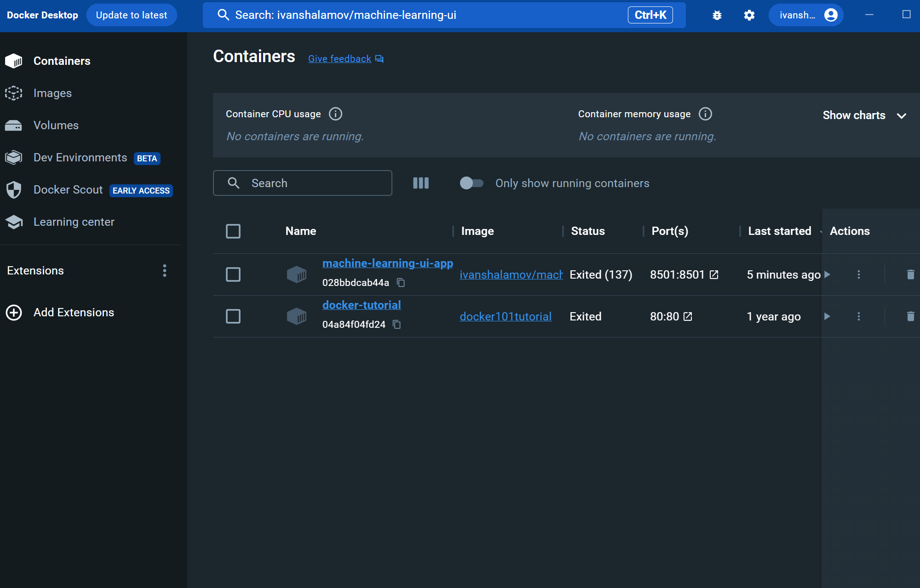Open docker101tutorial image link
The width and height of the screenshot is (920, 588).
pos(506,316)
